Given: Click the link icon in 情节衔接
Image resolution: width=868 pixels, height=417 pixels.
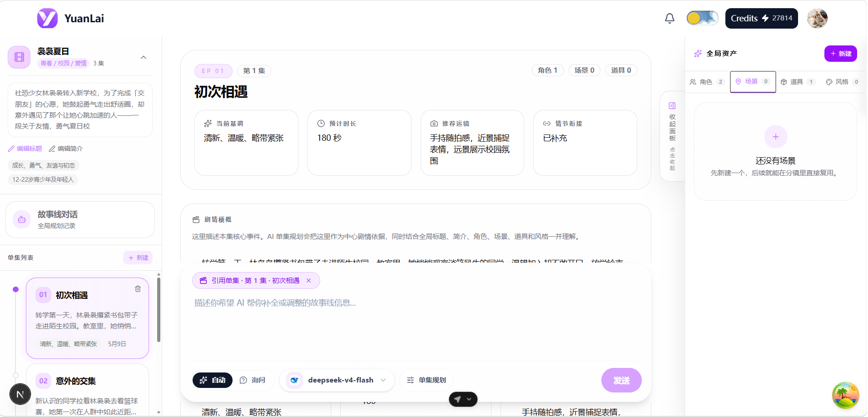Looking at the screenshot, I should tap(547, 124).
